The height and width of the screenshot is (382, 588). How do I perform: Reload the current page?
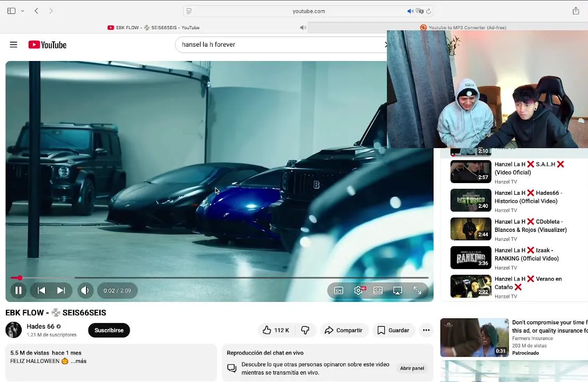pos(429,11)
